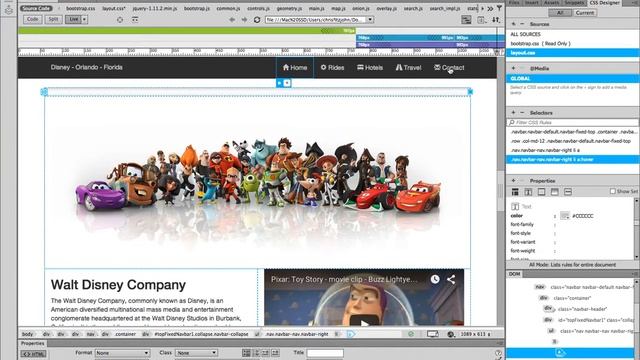Open the Travel nav link
This screenshot has width=640, height=360.
pyautogui.click(x=408, y=67)
